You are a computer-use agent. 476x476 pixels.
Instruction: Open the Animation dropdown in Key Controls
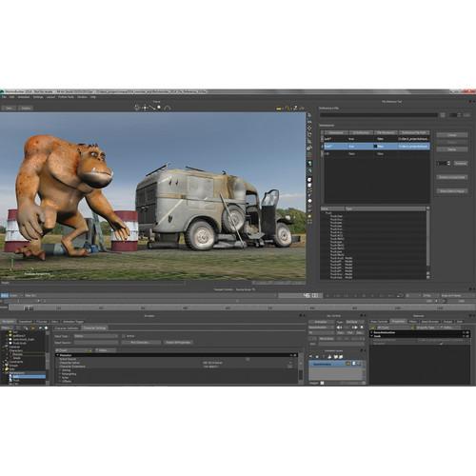click(321, 322)
